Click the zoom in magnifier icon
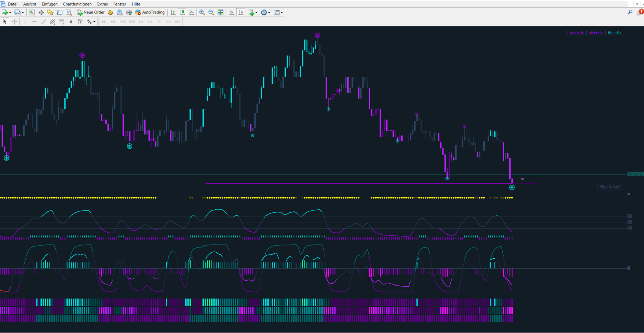This screenshot has width=644, height=333. tap(202, 12)
